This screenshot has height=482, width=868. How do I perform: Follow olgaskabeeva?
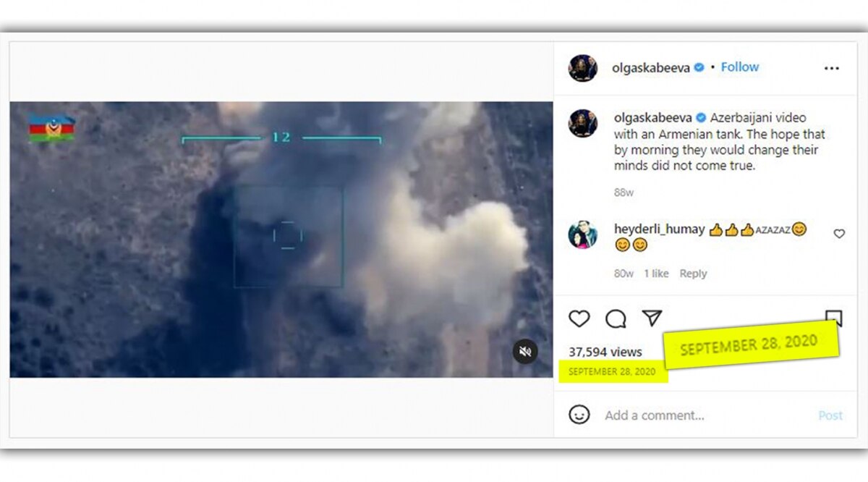pyautogui.click(x=739, y=67)
